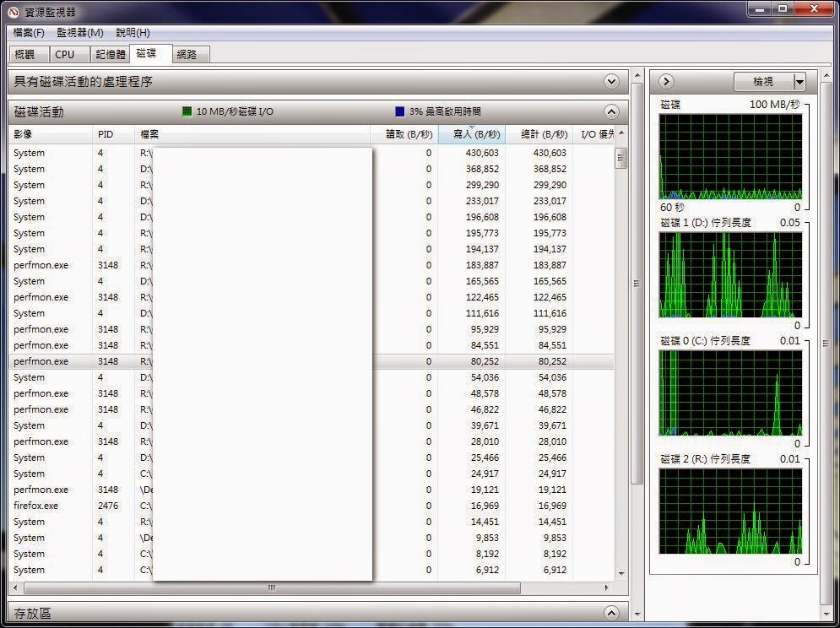
Task: Select the perfmon.exe row writing 122,465
Action: [312, 297]
